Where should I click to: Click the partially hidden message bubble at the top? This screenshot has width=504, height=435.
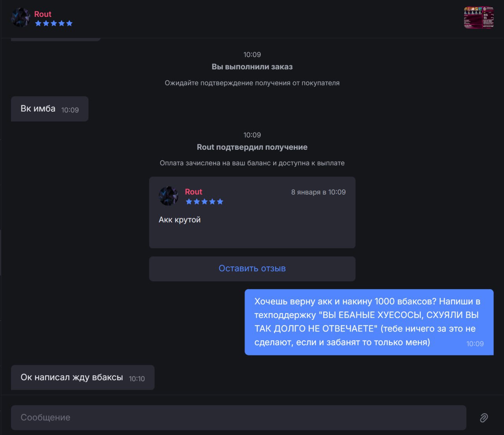56,39
